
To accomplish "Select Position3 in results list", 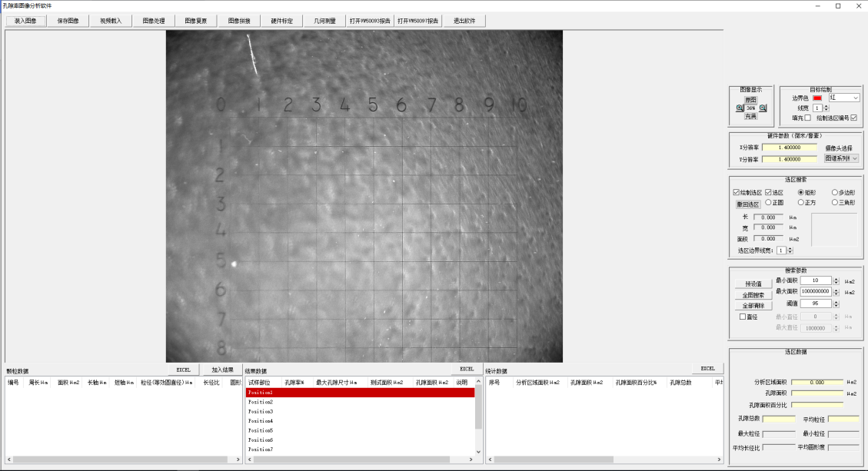I will (261, 412).
